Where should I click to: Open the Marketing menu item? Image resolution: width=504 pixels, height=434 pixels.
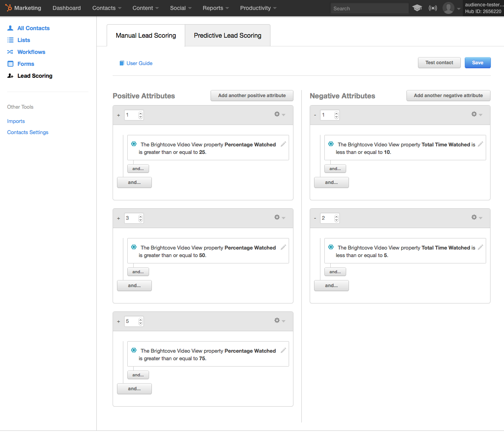(28, 8)
